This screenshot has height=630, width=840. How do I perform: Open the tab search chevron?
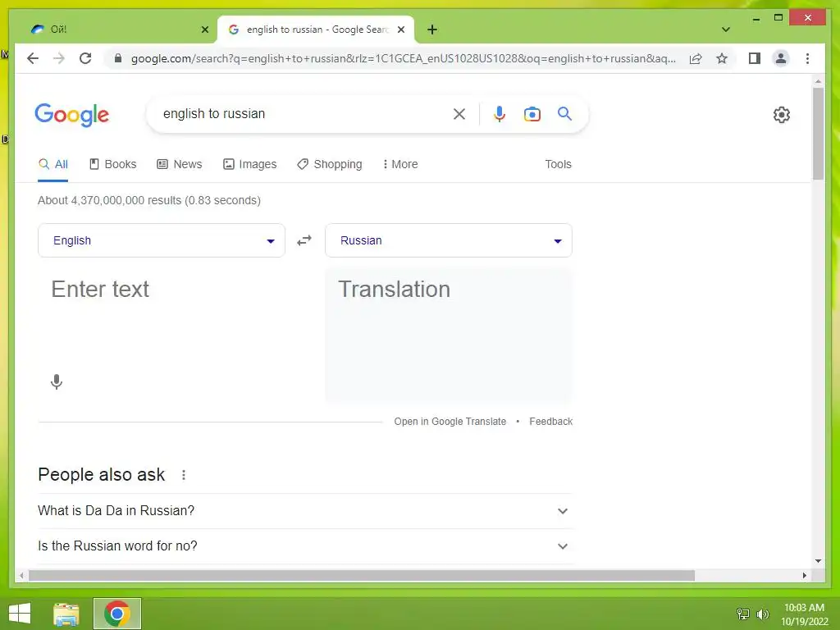(x=725, y=30)
